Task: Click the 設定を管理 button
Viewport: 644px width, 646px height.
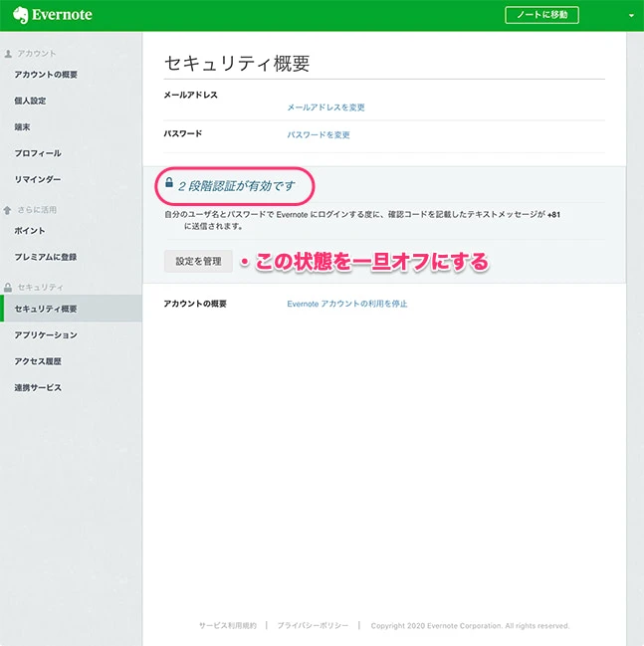Action: tap(198, 261)
